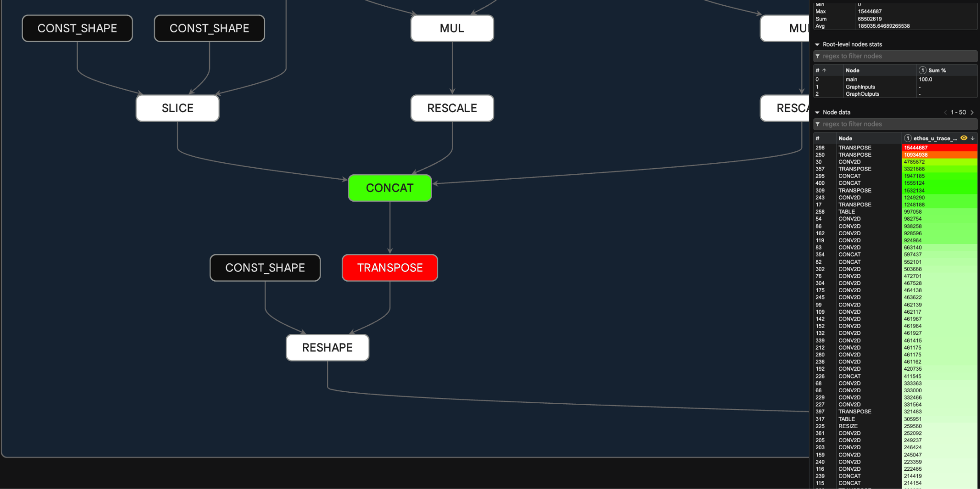
Task: Click the filter field under Node data
Action: pos(895,124)
